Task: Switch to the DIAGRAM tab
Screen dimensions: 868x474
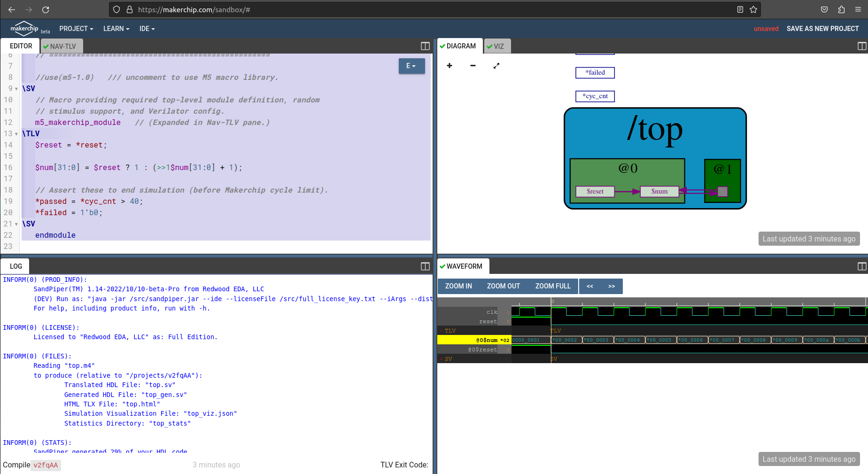Action: click(x=460, y=46)
